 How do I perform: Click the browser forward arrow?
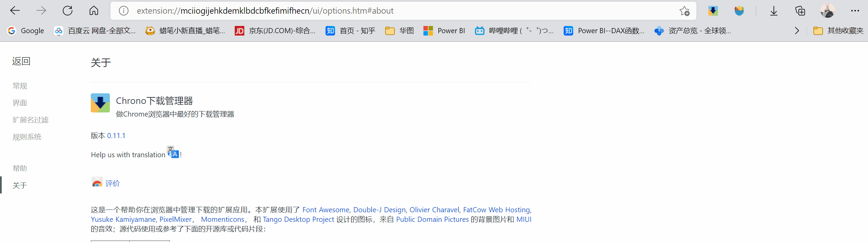pos(41,11)
